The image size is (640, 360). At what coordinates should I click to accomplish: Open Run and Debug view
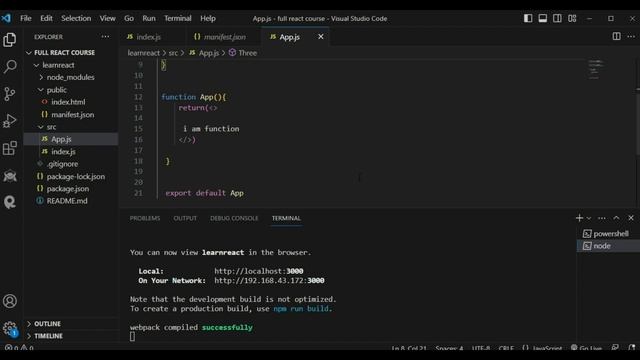10,121
